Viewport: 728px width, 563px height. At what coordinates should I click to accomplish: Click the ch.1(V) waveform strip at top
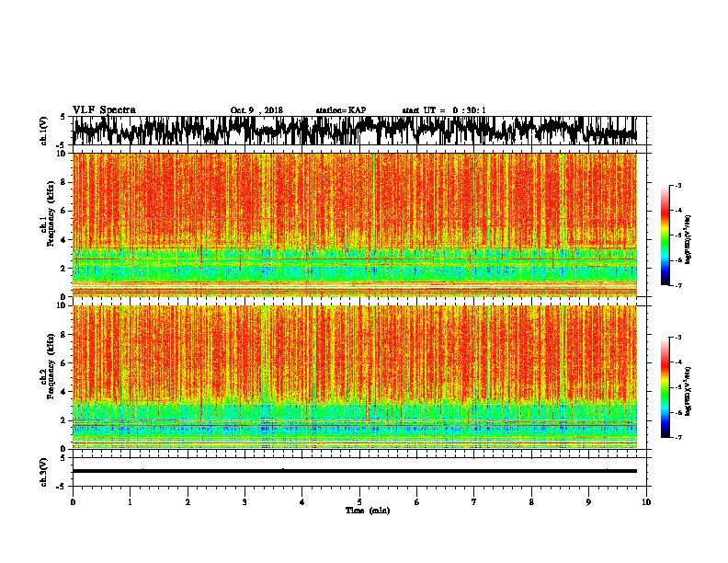coord(355,131)
